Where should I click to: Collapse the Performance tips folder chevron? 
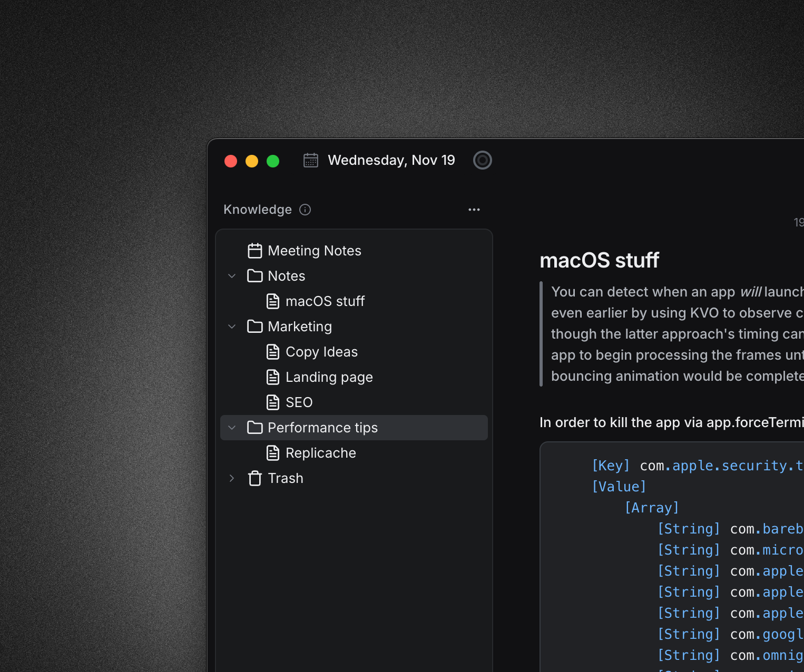click(x=232, y=428)
